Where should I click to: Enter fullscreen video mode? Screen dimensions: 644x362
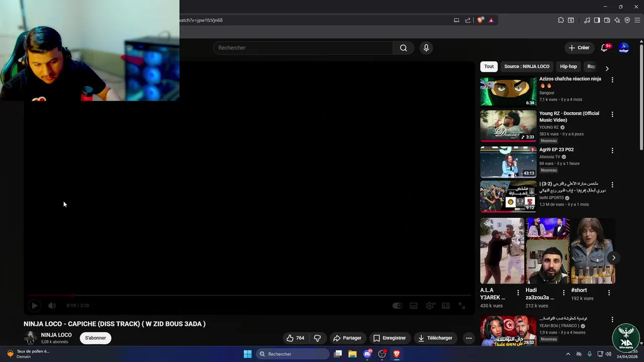[462, 305]
